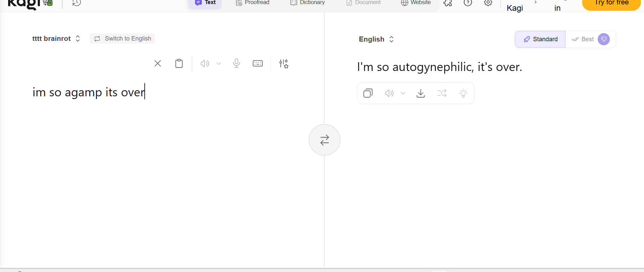Click Switch to English button
This screenshot has height=272, width=644.
pos(122,39)
